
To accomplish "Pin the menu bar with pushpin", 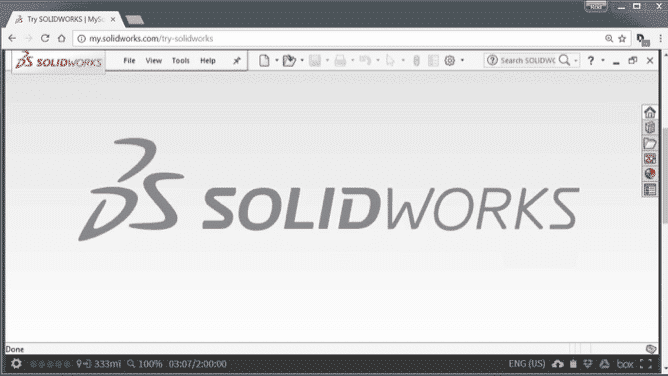I will click(x=237, y=60).
